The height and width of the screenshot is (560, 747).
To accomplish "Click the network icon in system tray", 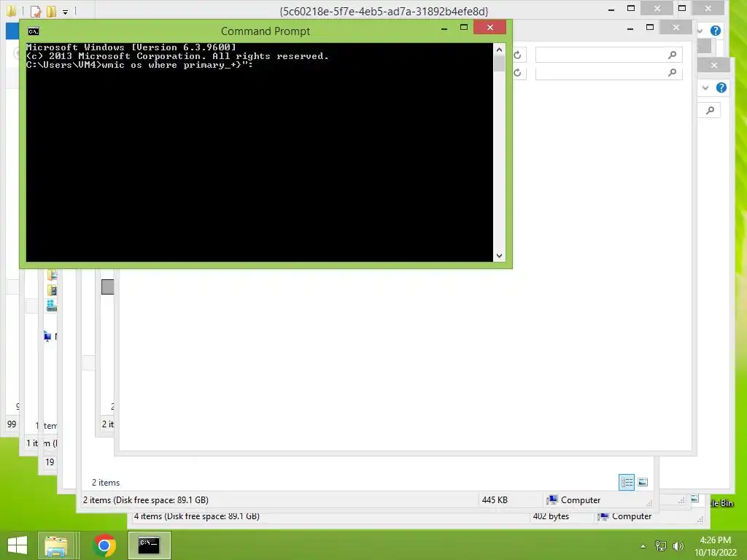I will 661,546.
